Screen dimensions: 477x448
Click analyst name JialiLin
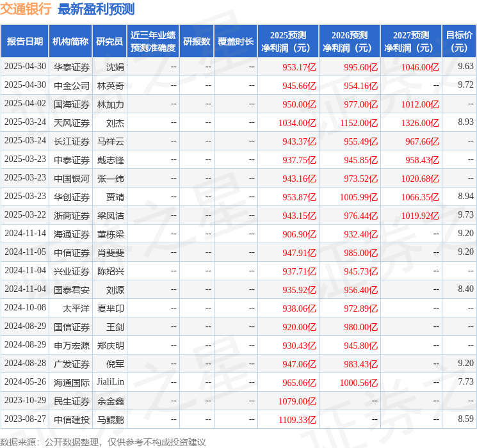(110, 383)
